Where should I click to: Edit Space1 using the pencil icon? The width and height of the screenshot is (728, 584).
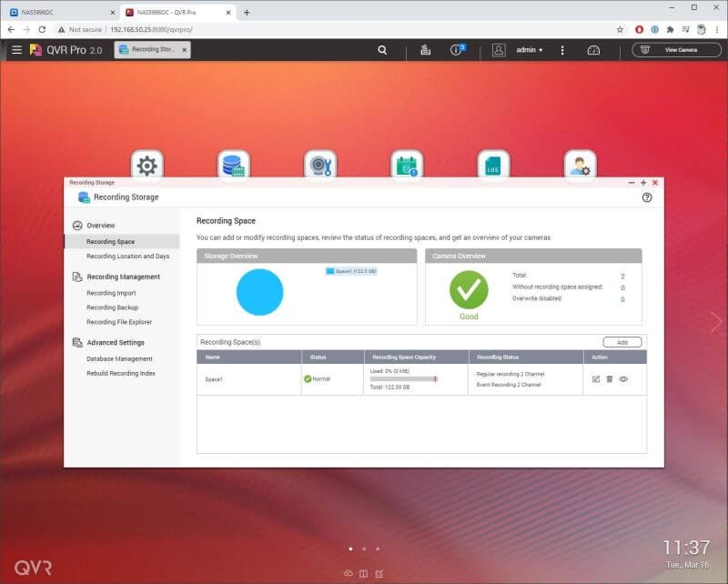tap(596, 378)
